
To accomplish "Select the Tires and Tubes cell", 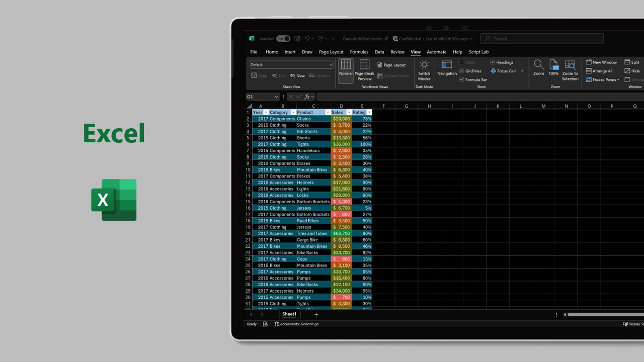I will click(313, 234).
